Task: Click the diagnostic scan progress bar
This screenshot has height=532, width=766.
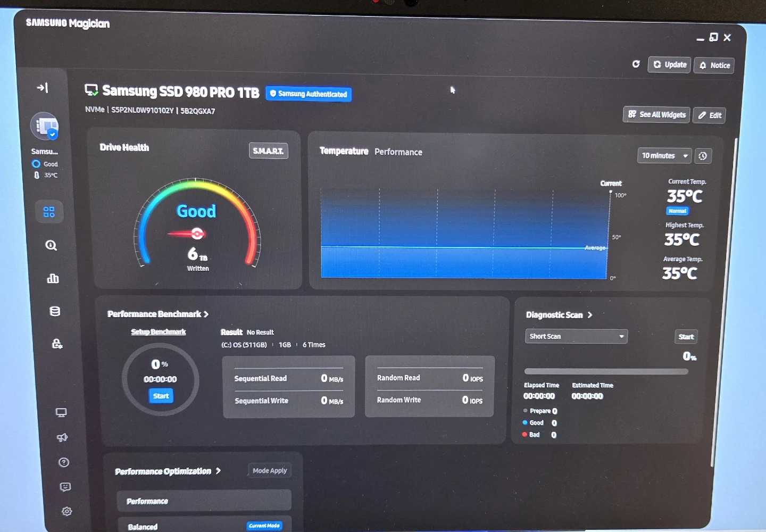Action: point(606,371)
